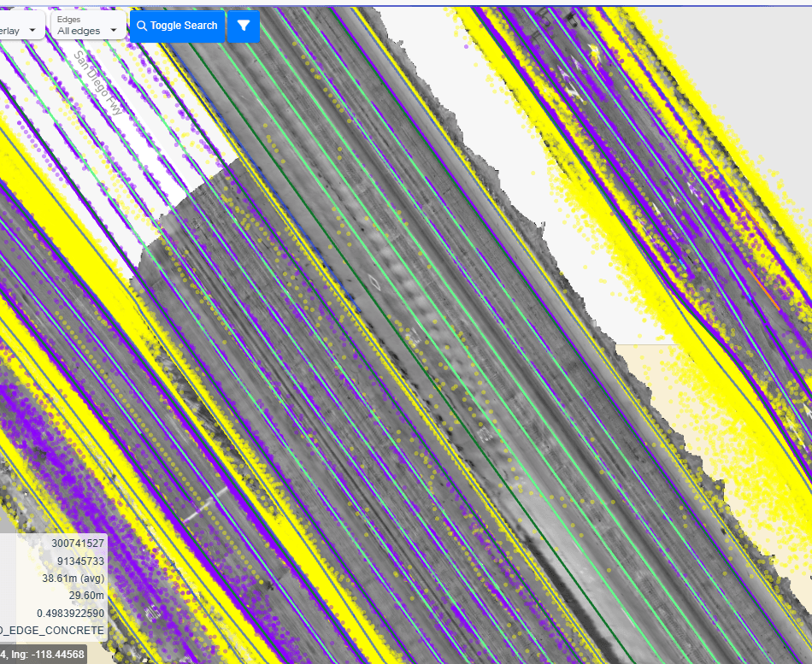Image resolution: width=812 pixels, height=664 pixels.
Task: Click the 38.61m (avg) value
Action: point(73,578)
